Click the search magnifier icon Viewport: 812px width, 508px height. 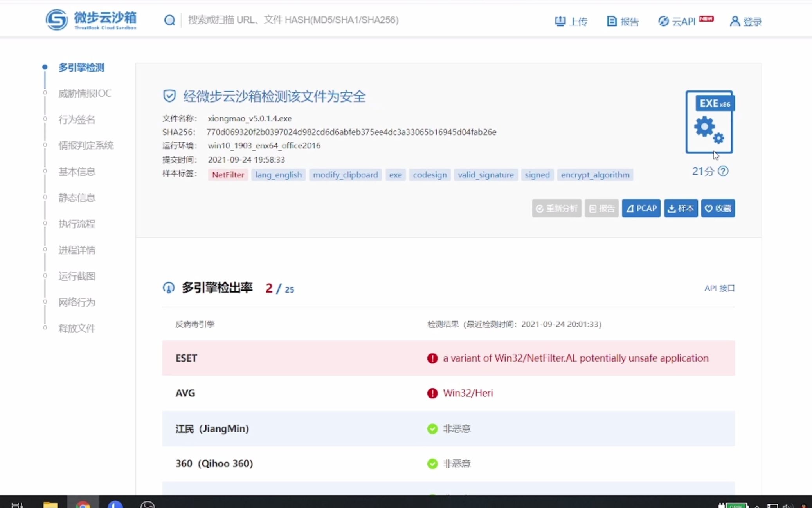click(x=169, y=20)
